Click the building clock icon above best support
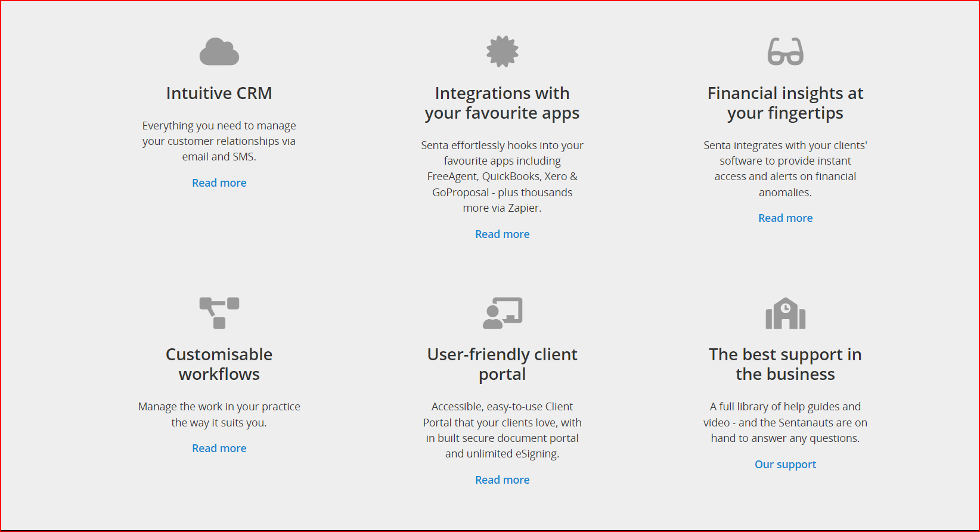The image size is (980, 532). (786, 313)
